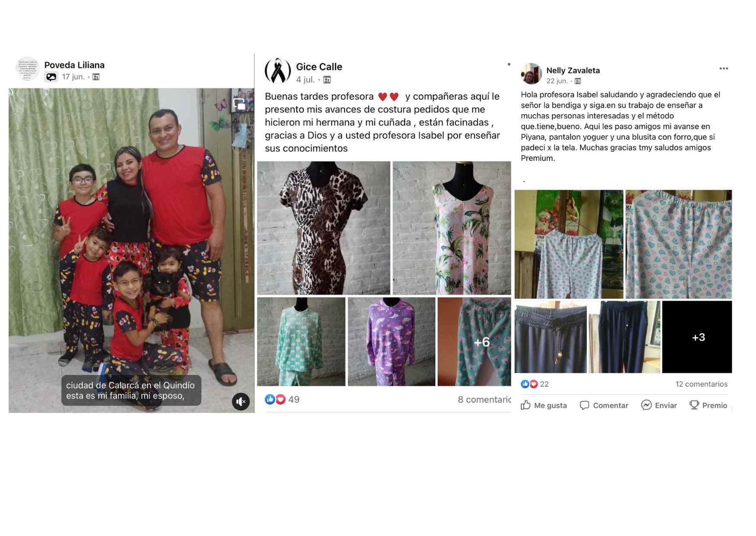Open the purple pajama photo

coord(391,341)
